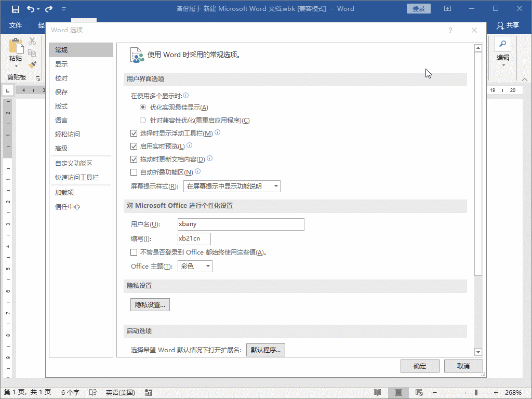Open 信任中心 category
This screenshot has height=399, width=532.
click(x=81, y=207)
